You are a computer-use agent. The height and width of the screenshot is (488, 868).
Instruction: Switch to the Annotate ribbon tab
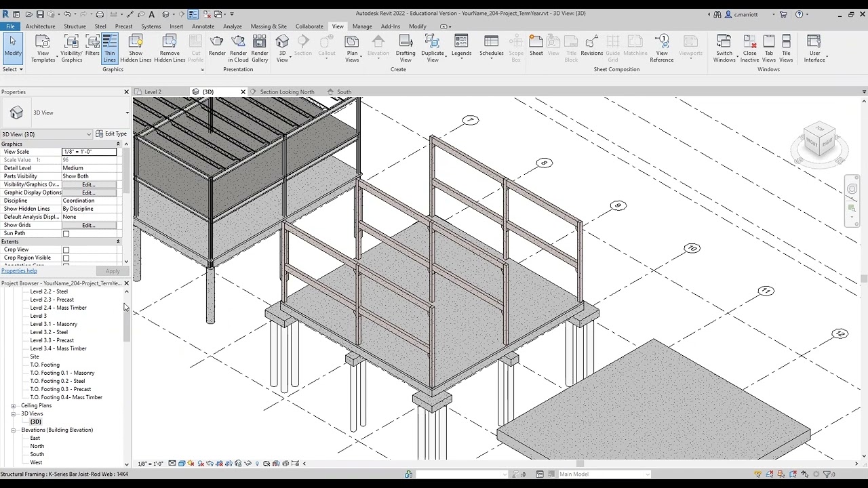(203, 26)
